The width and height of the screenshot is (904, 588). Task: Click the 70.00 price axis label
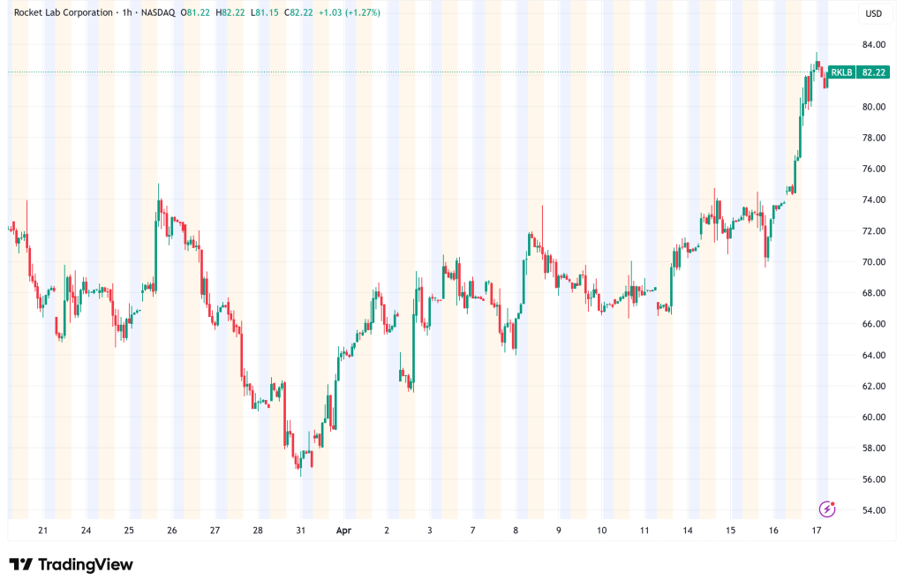pyautogui.click(x=873, y=262)
